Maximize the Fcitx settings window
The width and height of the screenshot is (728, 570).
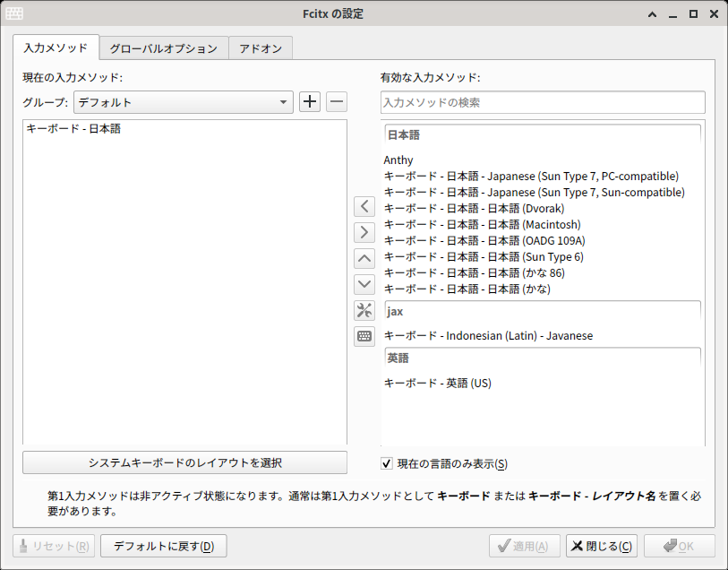point(693,14)
